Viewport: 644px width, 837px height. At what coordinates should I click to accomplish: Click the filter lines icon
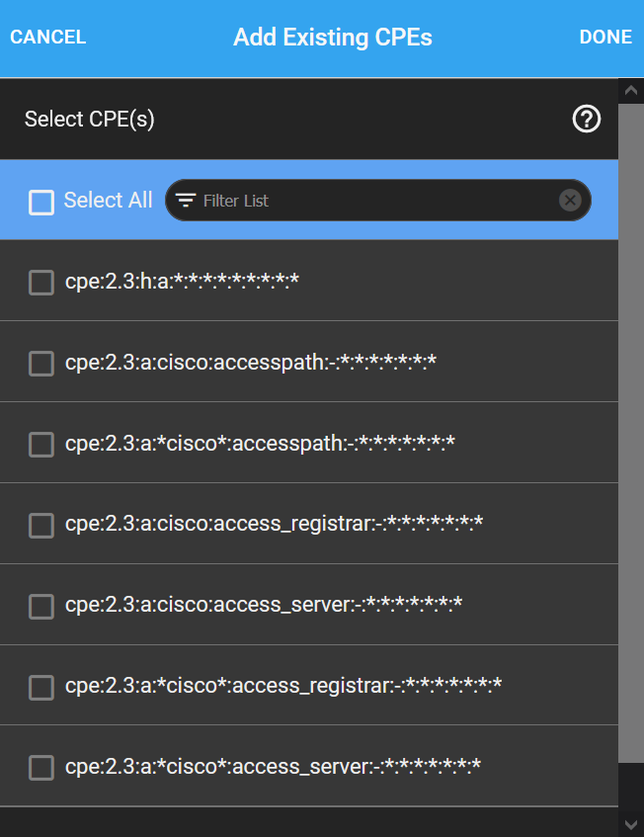pos(186,201)
